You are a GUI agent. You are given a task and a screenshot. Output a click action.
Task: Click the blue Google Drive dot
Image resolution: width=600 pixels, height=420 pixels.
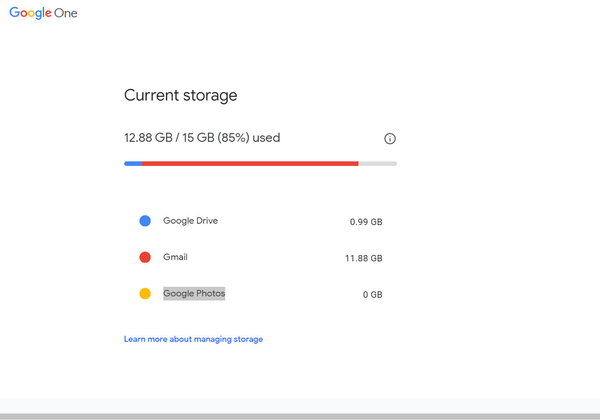(145, 221)
